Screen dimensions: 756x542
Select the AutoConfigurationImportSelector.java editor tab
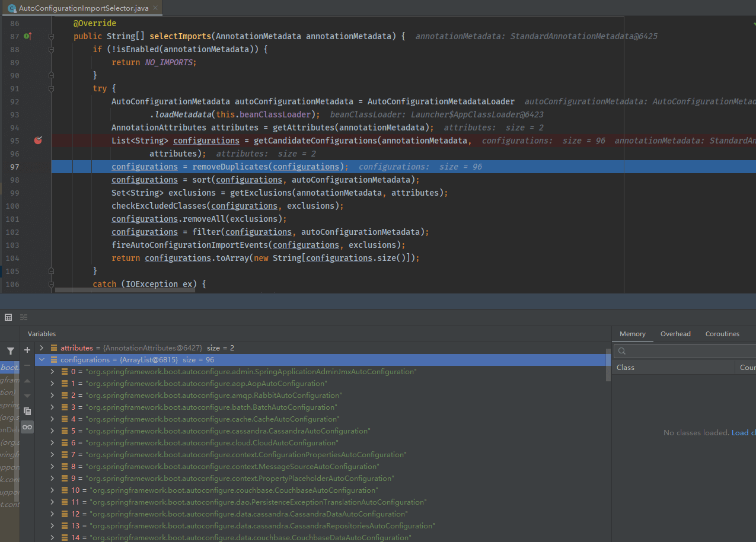[x=82, y=8]
